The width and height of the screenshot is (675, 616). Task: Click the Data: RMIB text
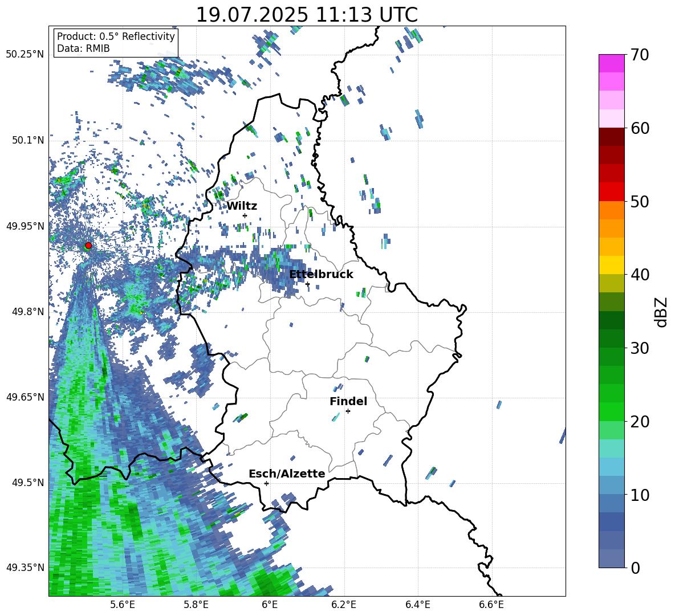[83, 48]
